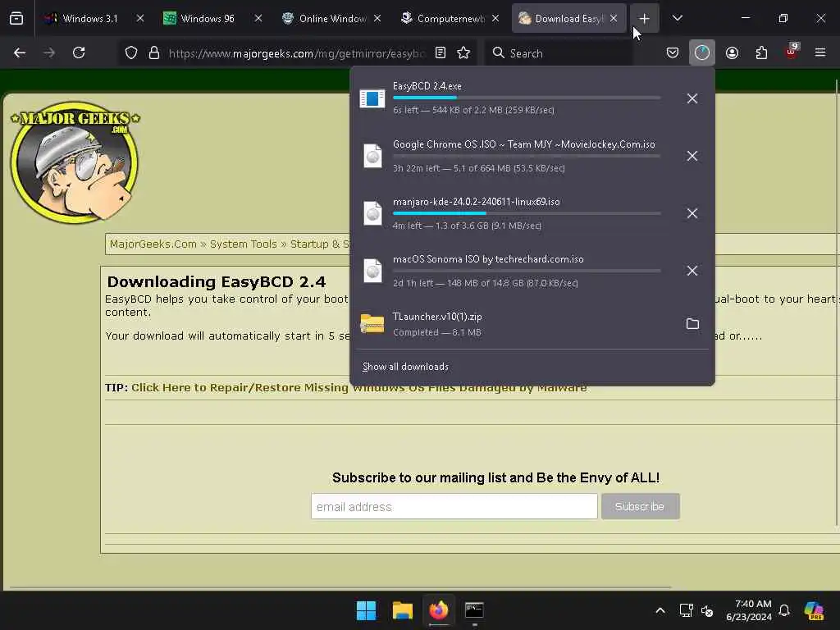Close the Windows 96 tab
The width and height of the screenshot is (840, 630).
(x=258, y=18)
